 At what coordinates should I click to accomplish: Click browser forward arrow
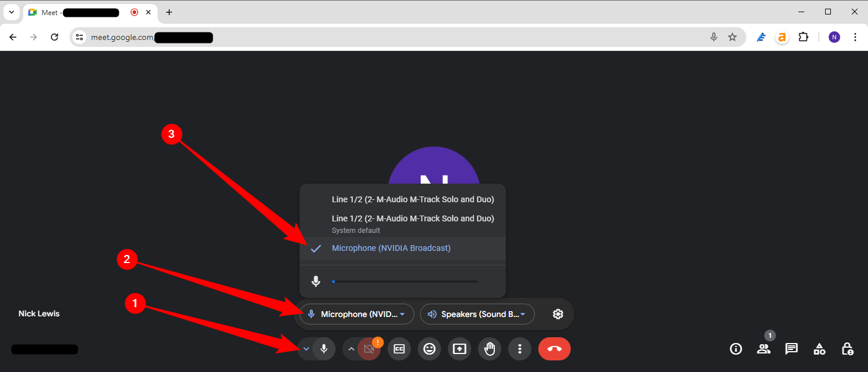(x=34, y=37)
